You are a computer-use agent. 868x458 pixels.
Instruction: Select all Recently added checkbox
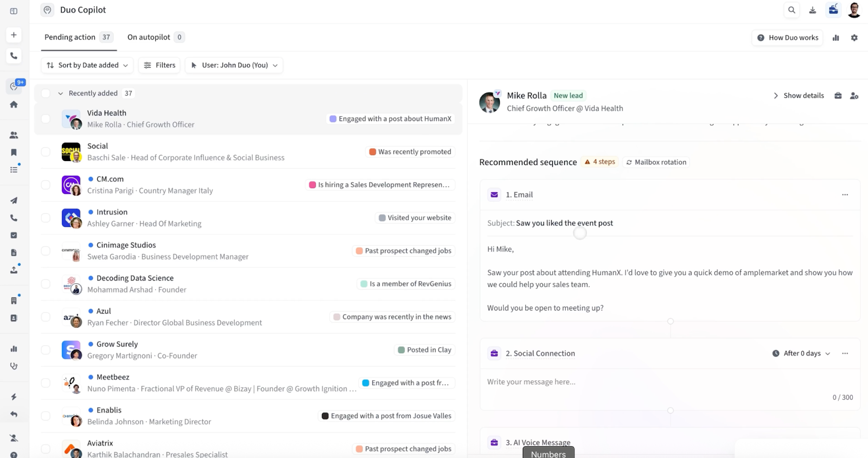pos(46,93)
